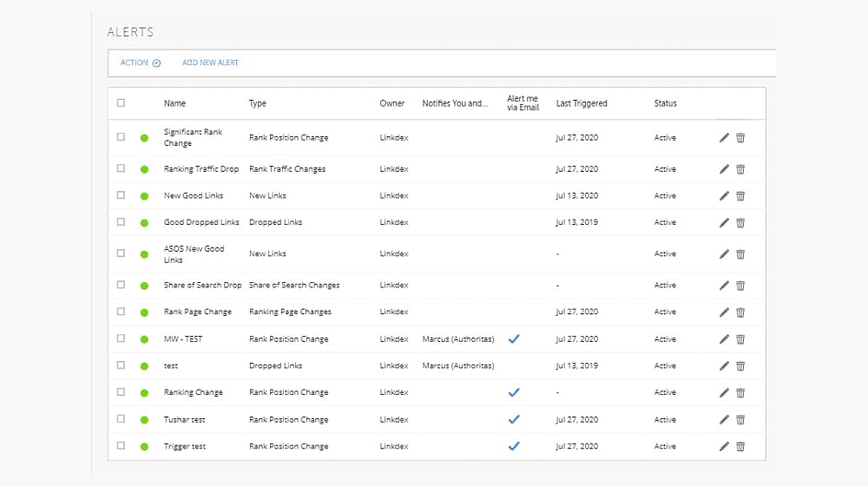Sort alerts by the Name column header

(174, 103)
